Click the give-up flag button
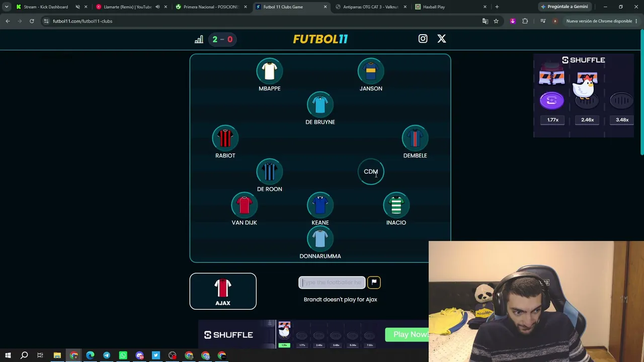The width and height of the screenshot is (644, 362). pyautogui.click(x=374, y=283)
